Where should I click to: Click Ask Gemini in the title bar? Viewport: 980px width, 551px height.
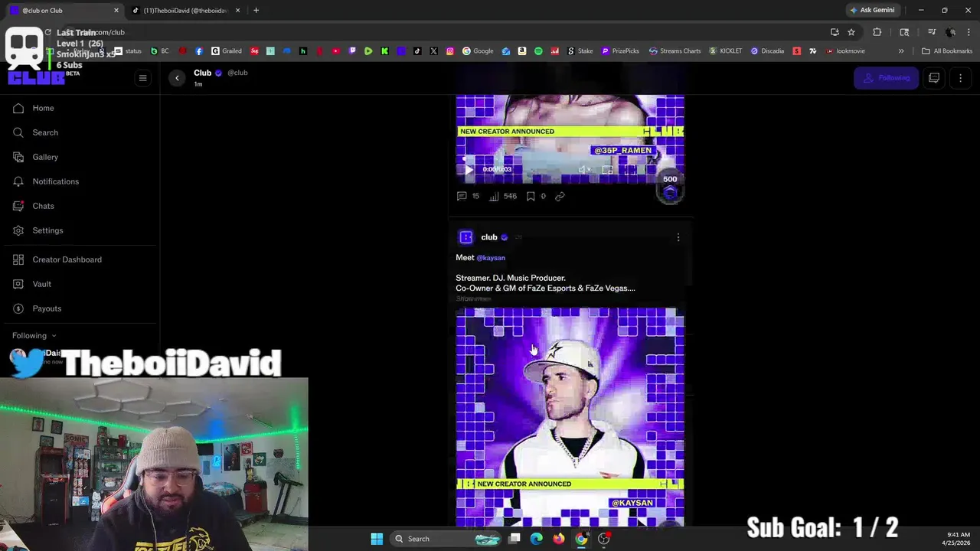tap(871, 11)
